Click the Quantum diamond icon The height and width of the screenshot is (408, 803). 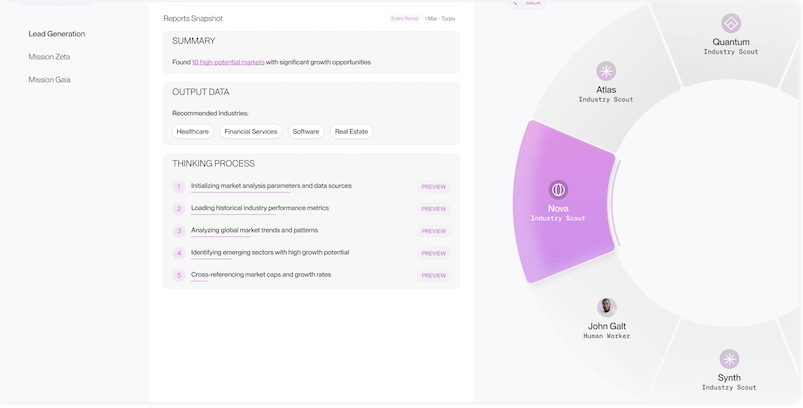(731, 24)
